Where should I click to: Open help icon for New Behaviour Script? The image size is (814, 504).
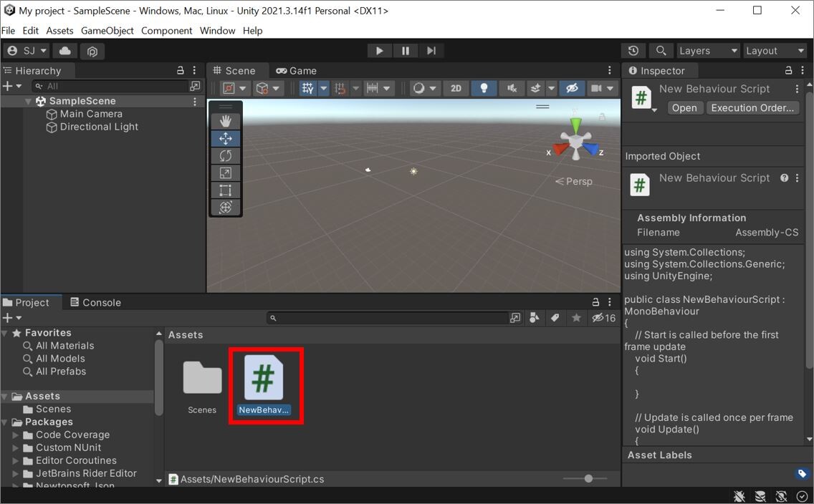point(784,178)
